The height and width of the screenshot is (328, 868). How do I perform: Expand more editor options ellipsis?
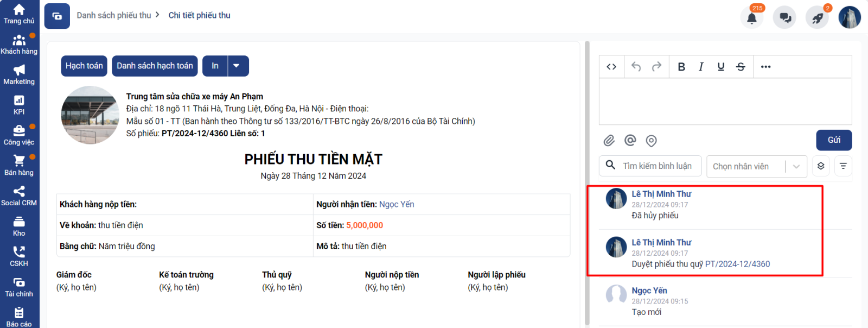765,67
